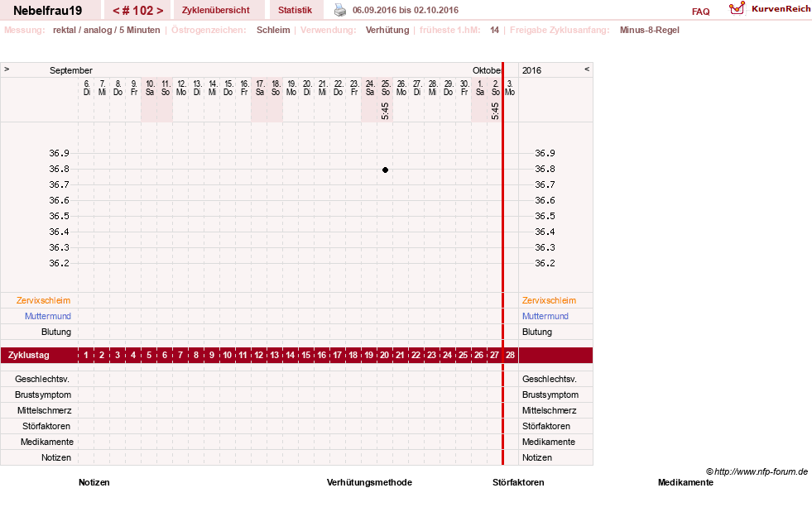Image resolution: width=812 pixels, height=531 pixels.
Task: Click the date header 2. So
Action: click(496, 88)
